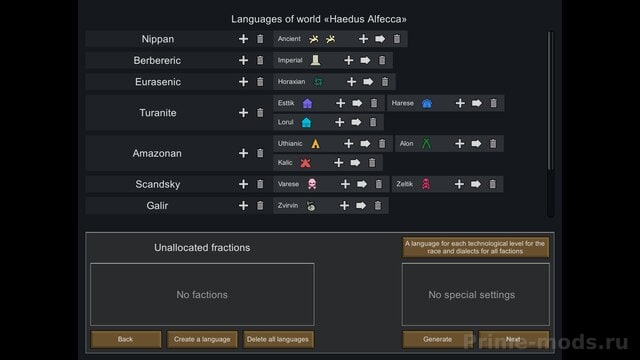Select the Turanite language name
640x360 pixels.
(158, 113)
